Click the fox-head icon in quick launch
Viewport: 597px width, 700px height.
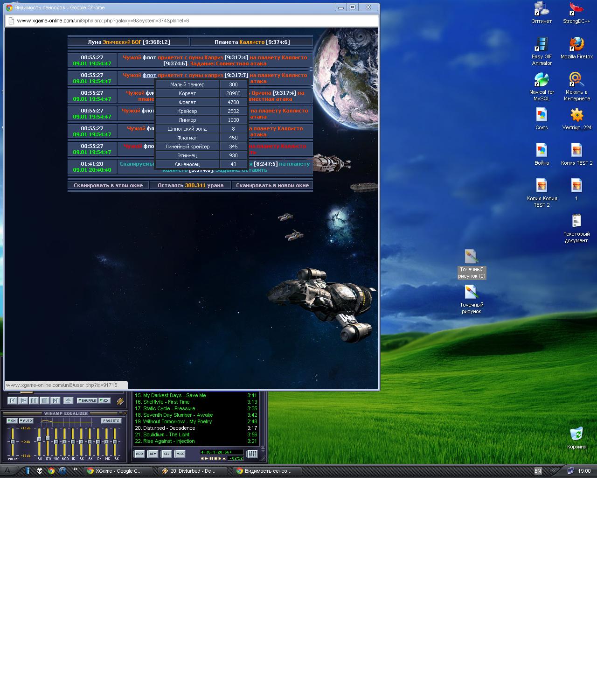[x=40, y=471]
